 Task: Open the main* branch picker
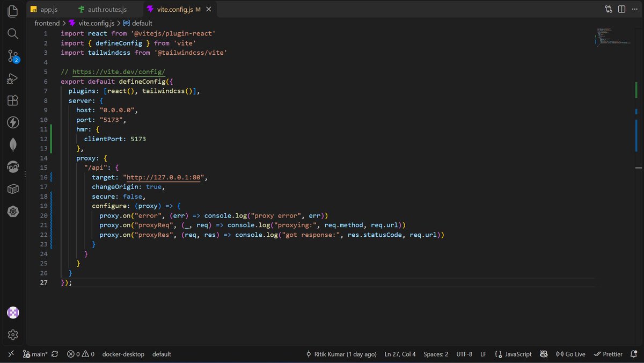(35, 354)
